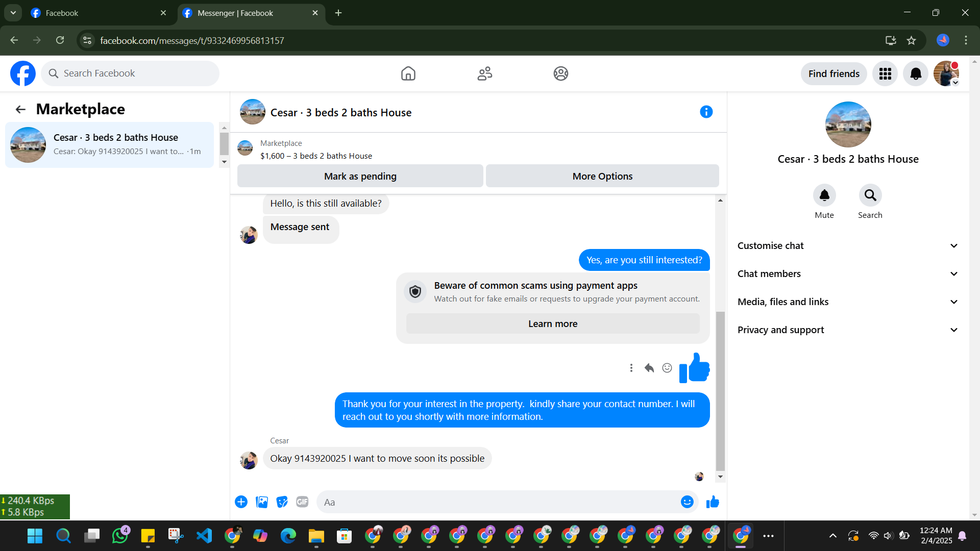Image resolution: width=980 pixels, height=551 pixels.
Task: Open Chrome's three-dot menu
Action: (966, 40)
